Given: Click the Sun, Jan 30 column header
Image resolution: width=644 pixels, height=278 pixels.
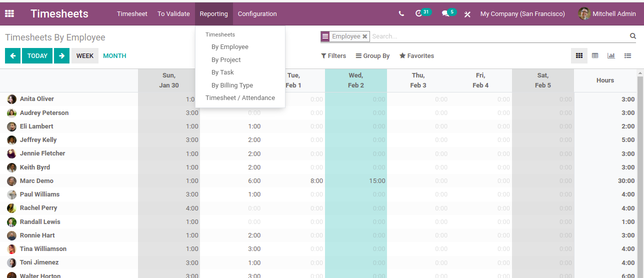Looking at the screenshot, I should (x=169, y=80).
